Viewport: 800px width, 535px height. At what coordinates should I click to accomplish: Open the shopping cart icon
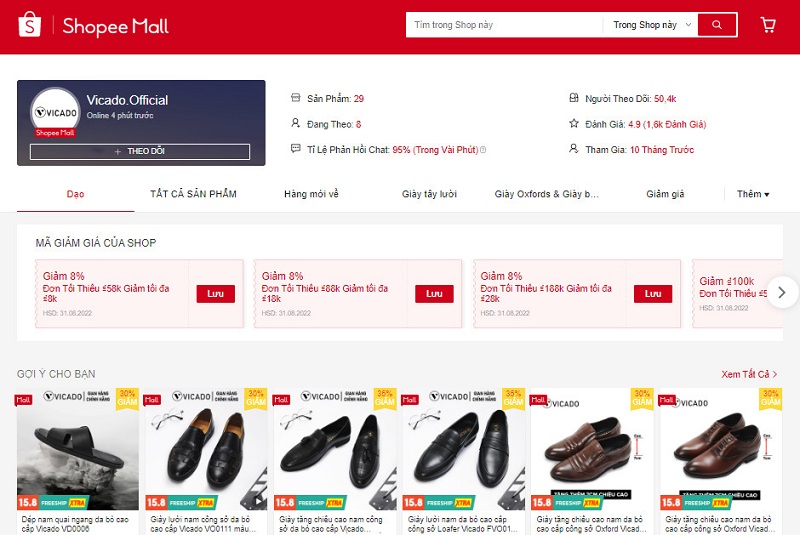pyautogui.click(x=768, y=24)
